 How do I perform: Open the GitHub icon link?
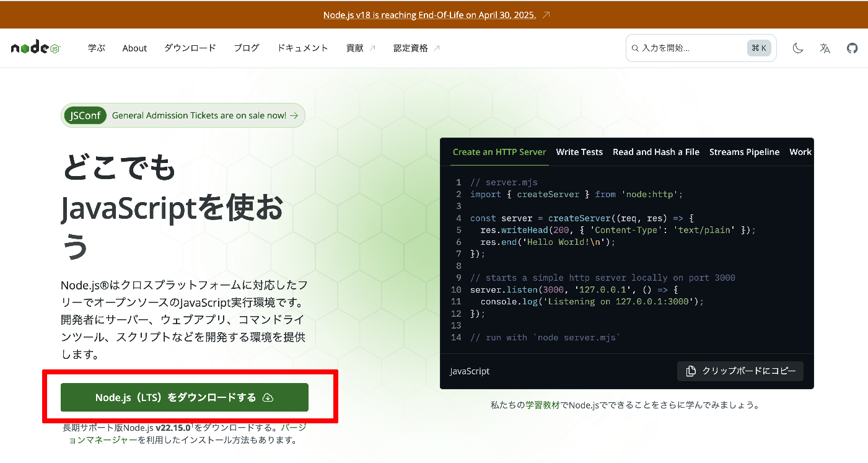[x=852, y=48]
